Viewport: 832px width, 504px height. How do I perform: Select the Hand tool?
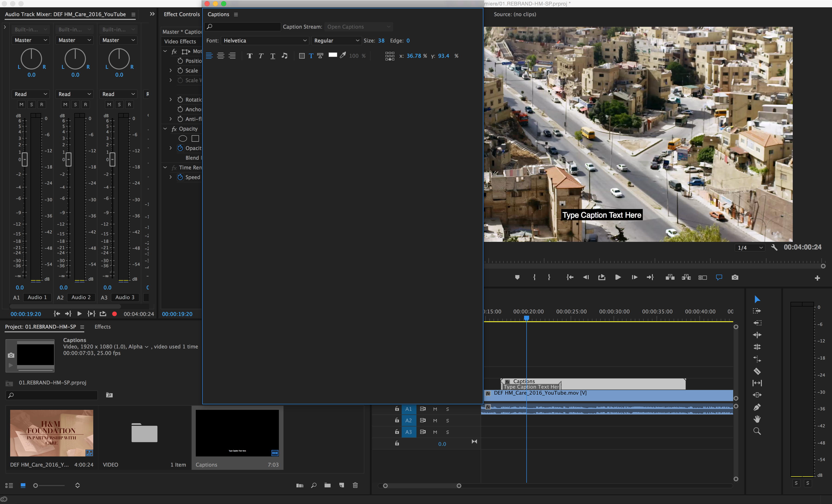point(757,419)
